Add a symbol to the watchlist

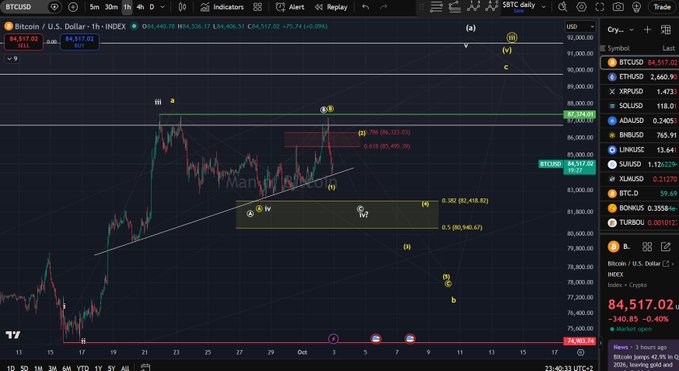pos(647,29)
